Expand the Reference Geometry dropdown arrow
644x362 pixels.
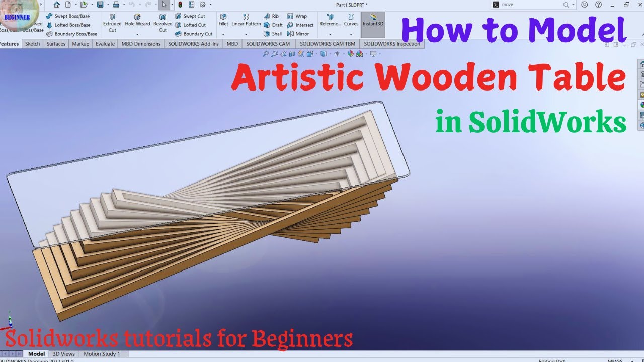click(330, 35)
